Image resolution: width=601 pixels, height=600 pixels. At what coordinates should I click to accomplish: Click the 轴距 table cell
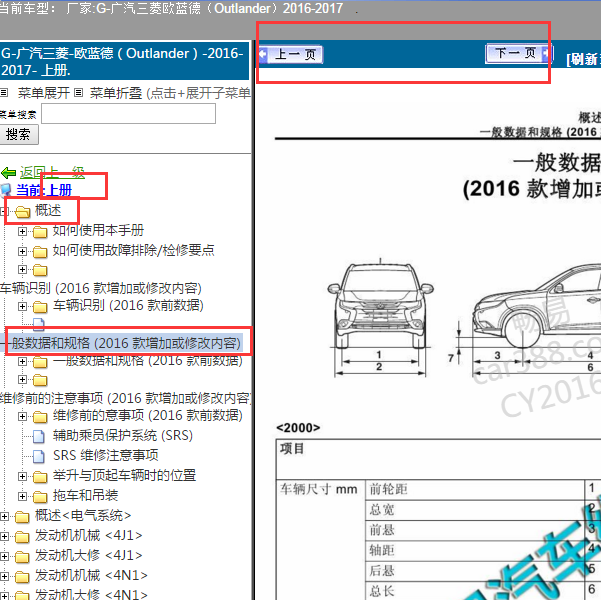475,551
